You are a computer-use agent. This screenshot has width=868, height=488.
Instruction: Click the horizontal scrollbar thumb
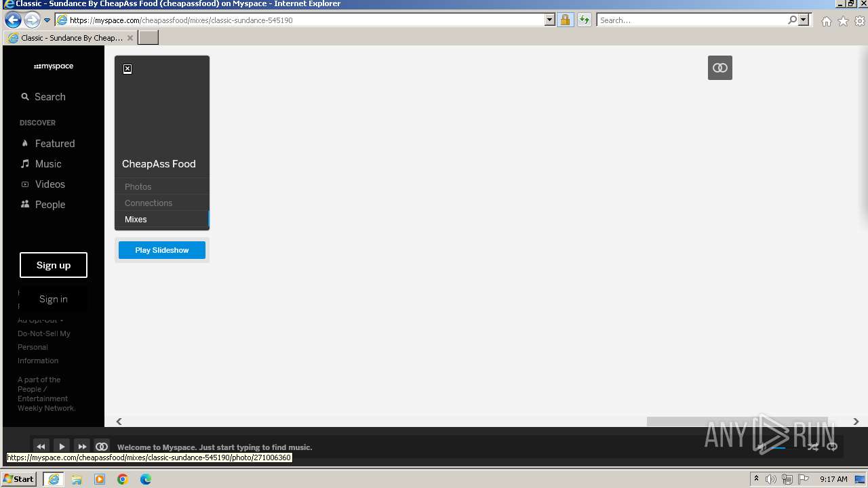(737, 422)
